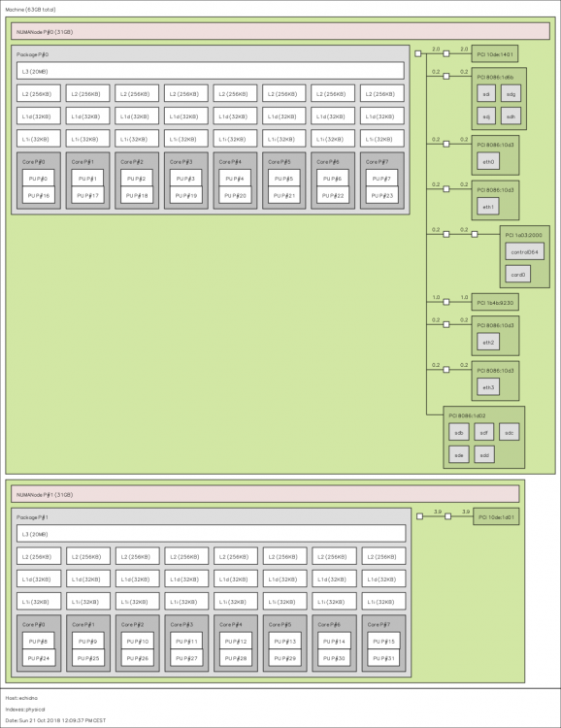This screenshot has width=561, height=728.
Task: Click the 'PU P#5' box
Action: click(x=284, y=179)
